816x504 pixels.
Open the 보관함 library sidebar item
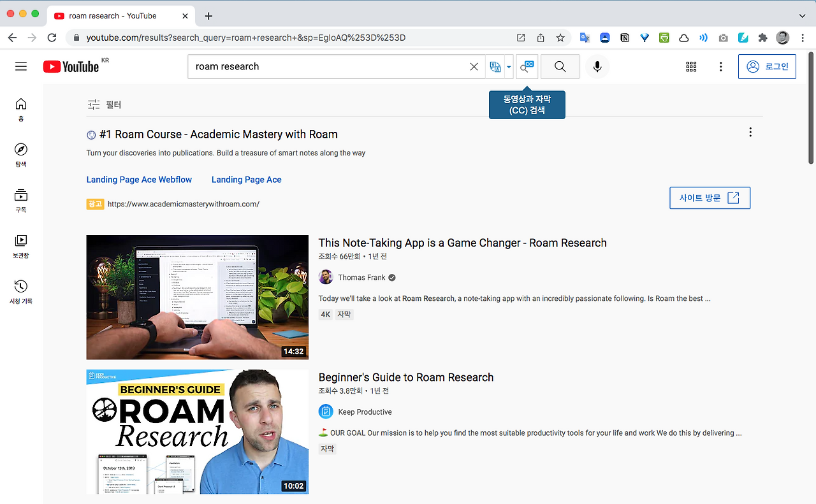[x=21, y=246]
